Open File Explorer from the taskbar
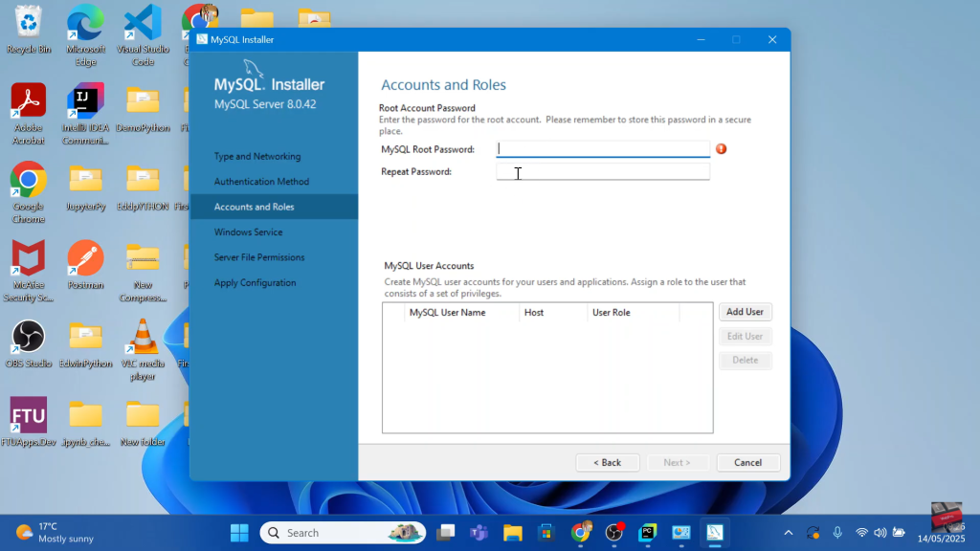The height and width of the screenshot is (551, 980). (x=513, y=533)
